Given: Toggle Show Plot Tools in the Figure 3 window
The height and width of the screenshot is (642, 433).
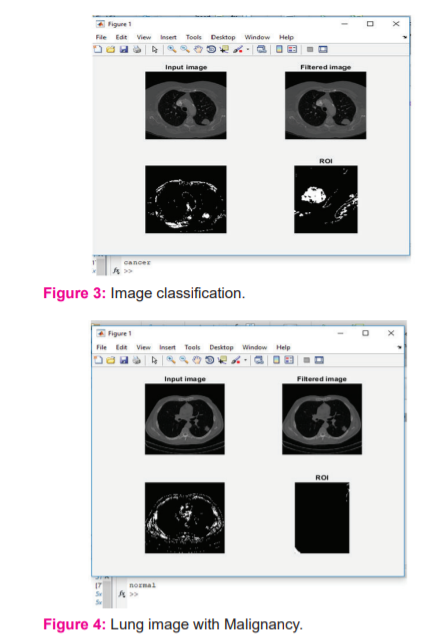Looking at the screenshot, I should [x=323, y=50].
